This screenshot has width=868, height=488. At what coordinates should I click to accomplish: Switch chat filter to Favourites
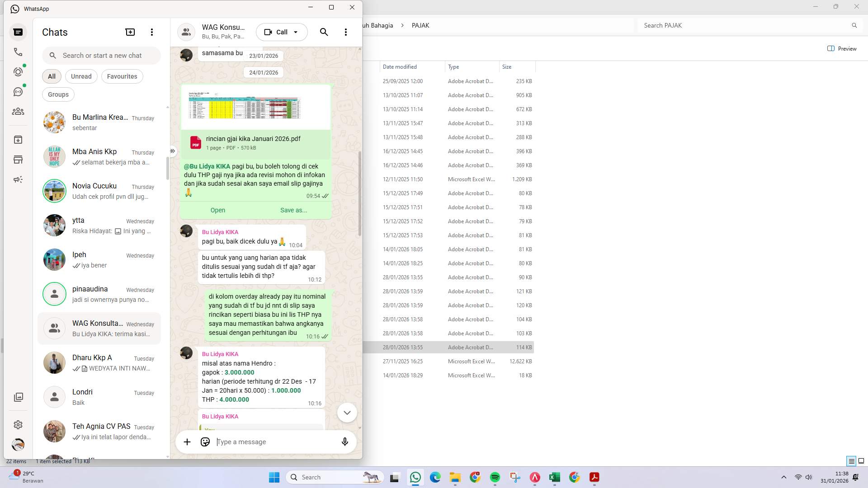coord(122,76)
